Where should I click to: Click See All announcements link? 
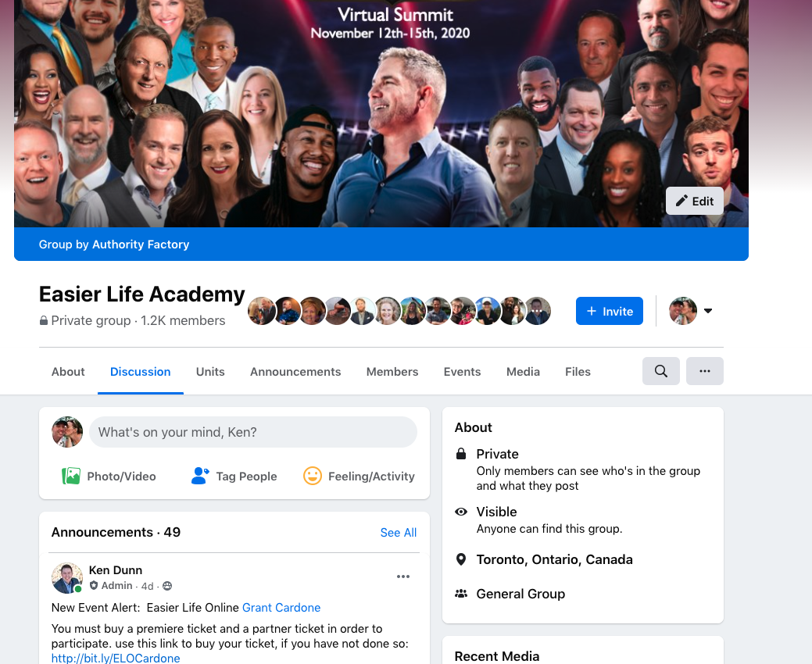point(399,533)
